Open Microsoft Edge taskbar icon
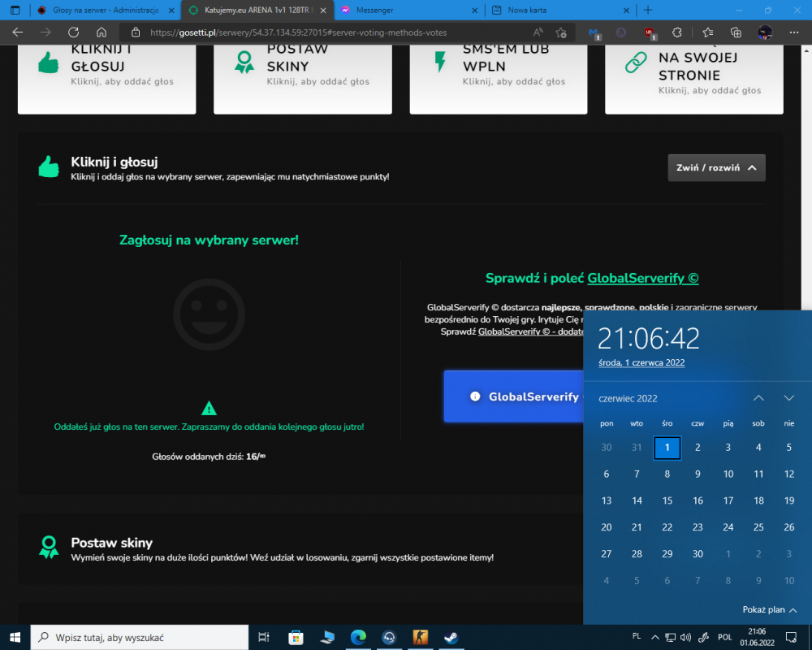812x650 pixels. point(358,637)
